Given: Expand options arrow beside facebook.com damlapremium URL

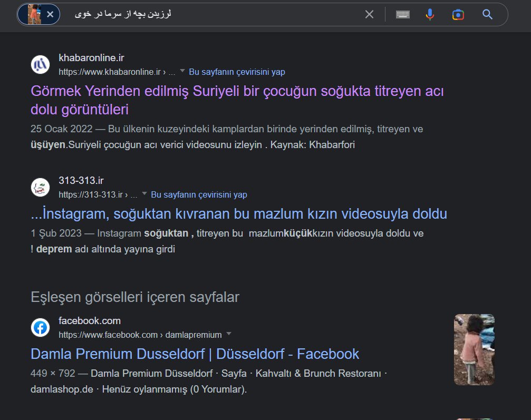Looking at the screenshot, I should 228,334.
